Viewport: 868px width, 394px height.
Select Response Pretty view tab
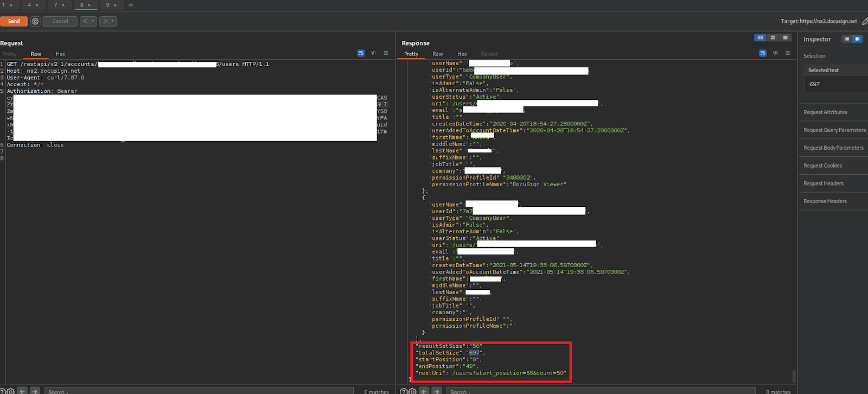click(411, 54)
